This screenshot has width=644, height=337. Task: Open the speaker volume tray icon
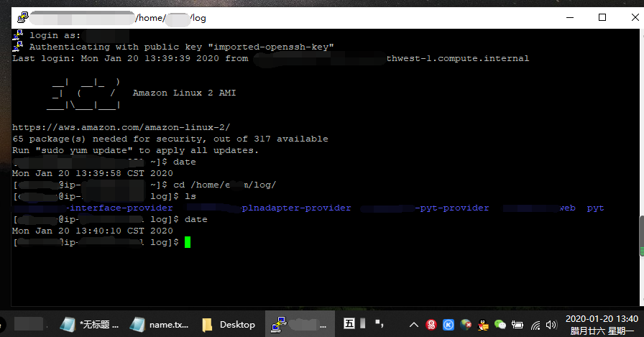tap(551, 325)
